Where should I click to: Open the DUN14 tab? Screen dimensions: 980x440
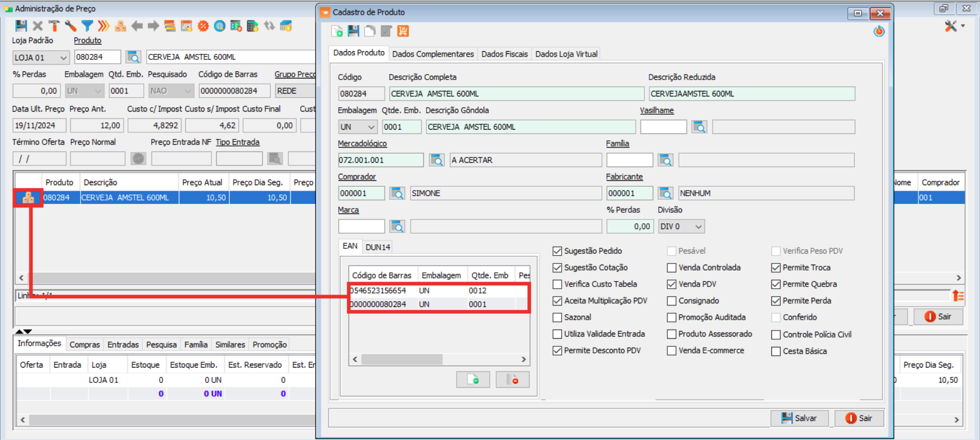(378, 247)
